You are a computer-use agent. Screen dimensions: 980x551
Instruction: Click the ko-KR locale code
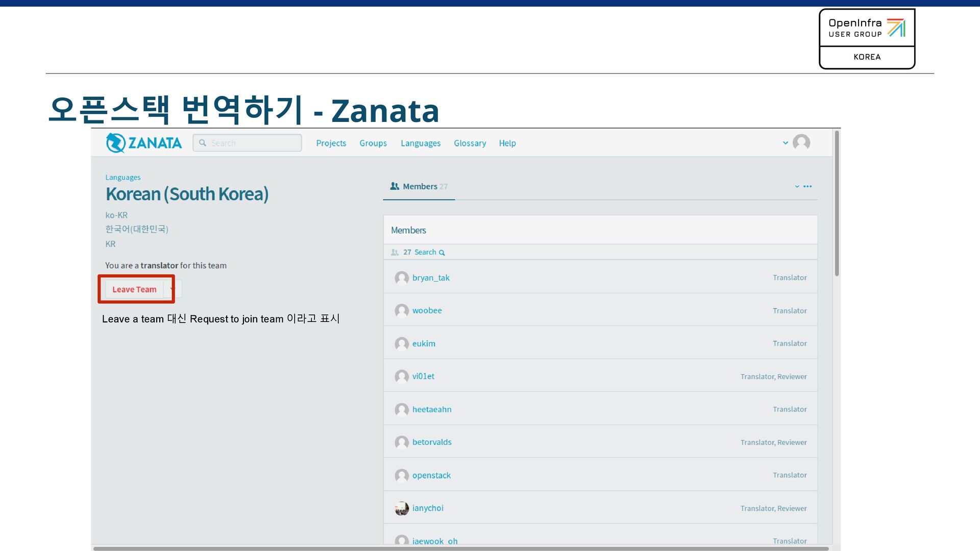click(x=116, y=215)
